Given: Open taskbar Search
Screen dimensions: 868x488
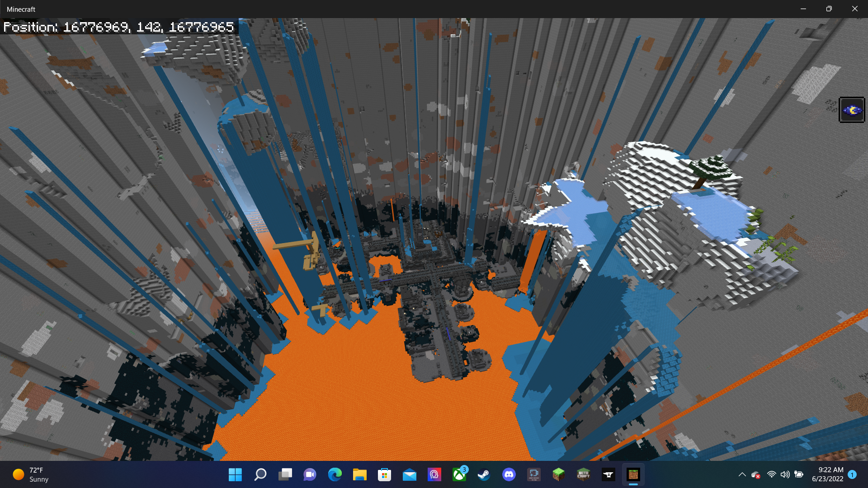Looking at the screenshot, I should pos(260,474).
